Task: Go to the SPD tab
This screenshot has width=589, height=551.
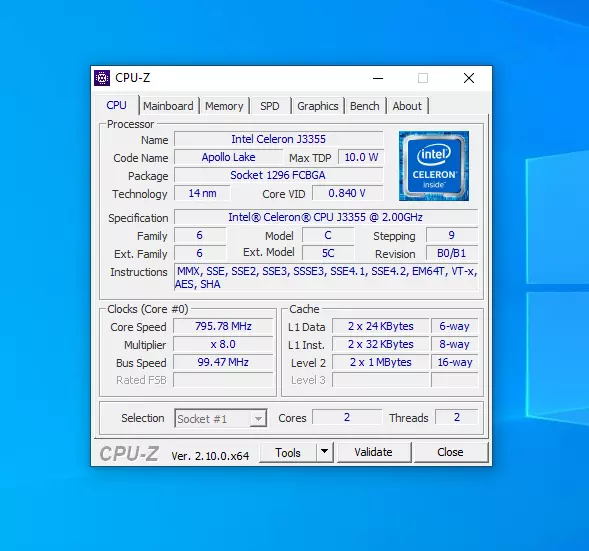Action: coord(270,106)
